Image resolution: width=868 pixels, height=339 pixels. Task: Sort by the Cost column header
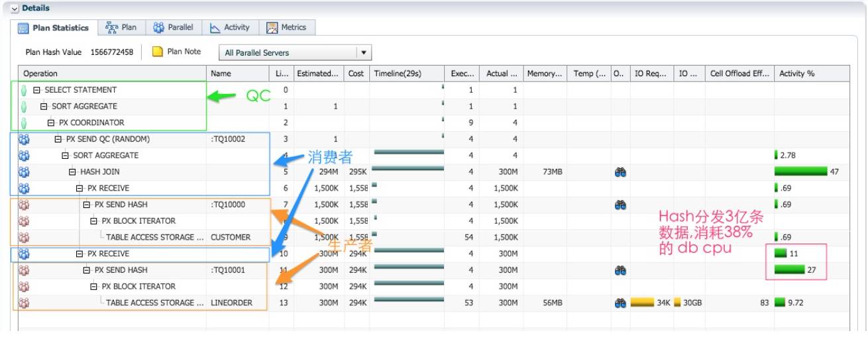tap(356, 73)
